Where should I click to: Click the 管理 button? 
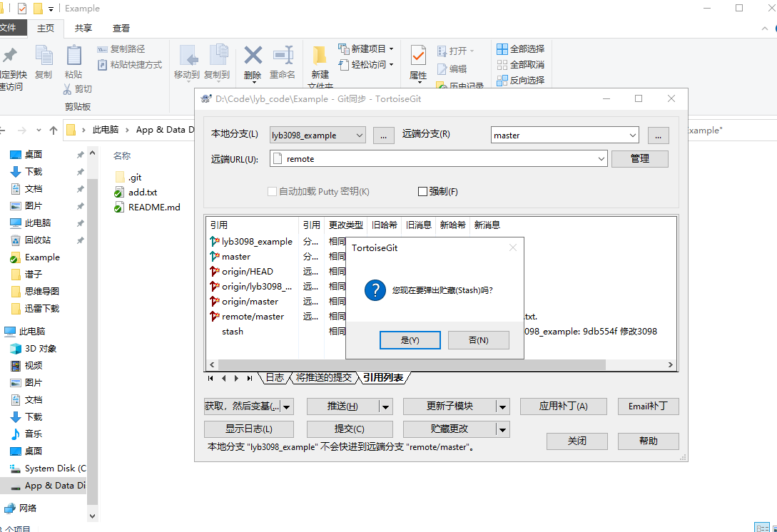click(x=640, y=158)
